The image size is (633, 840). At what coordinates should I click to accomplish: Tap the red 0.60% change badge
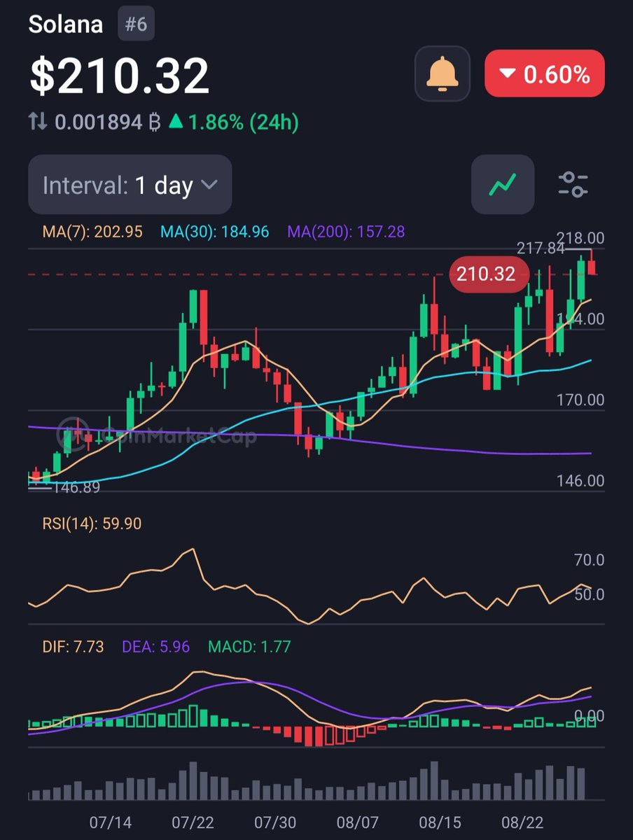click(545, 74)
